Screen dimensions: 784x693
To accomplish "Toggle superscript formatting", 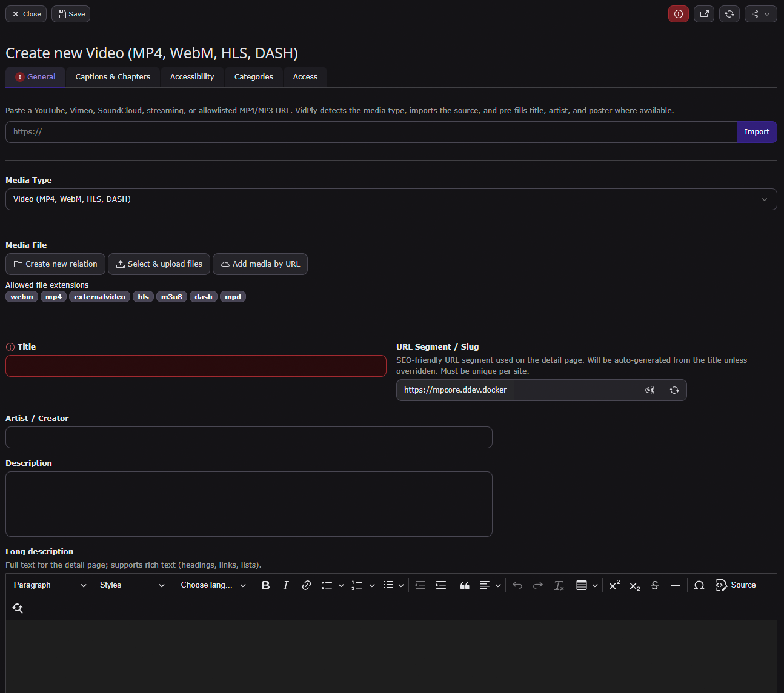I will pos(614,585).
